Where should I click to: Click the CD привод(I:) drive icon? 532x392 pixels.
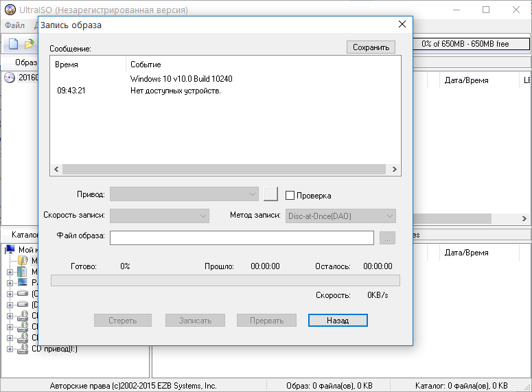23,349
